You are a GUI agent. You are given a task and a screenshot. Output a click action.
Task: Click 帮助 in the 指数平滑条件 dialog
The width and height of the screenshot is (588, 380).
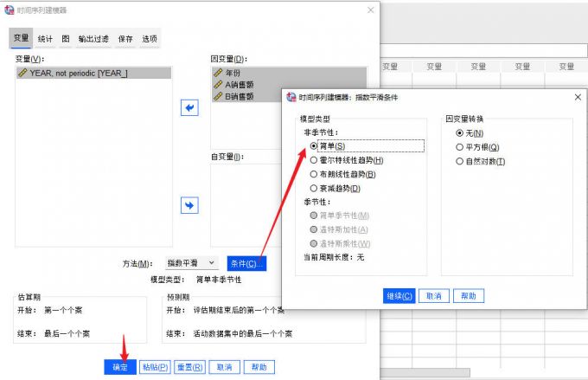[x=469, y=296]
